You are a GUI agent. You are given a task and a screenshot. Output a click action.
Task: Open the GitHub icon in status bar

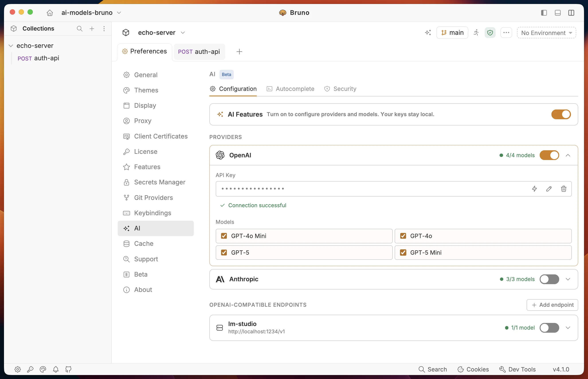[69, 369]
